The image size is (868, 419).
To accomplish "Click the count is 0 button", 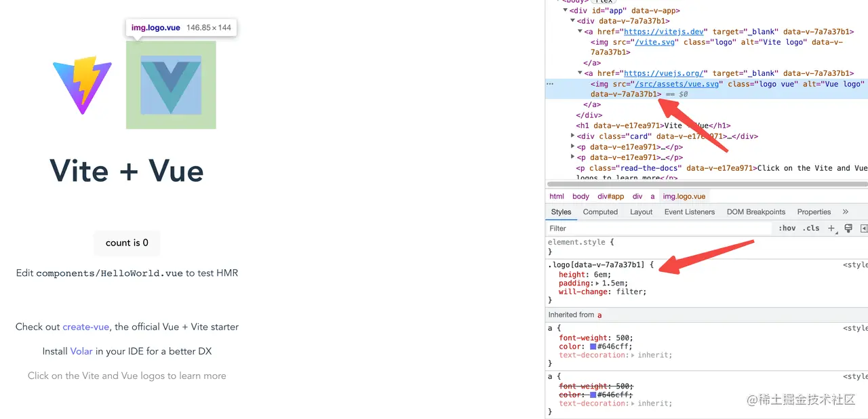I will 127,243.
